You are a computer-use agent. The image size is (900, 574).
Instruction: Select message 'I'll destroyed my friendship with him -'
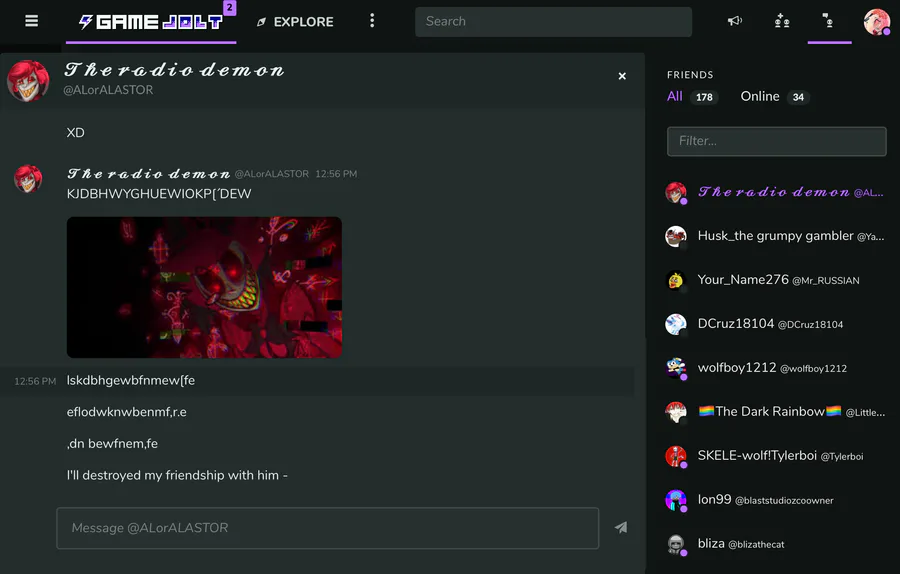(177, 475)
